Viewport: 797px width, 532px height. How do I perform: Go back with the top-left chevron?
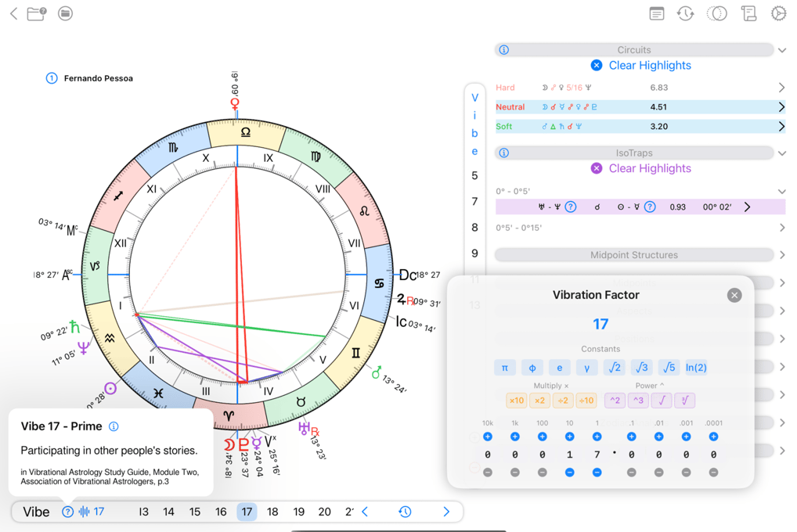[14, 14]
